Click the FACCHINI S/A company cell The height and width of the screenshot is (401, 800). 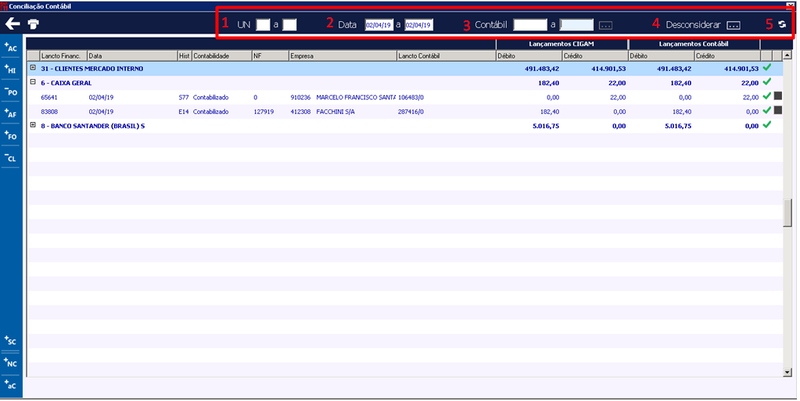pos(335,111)
